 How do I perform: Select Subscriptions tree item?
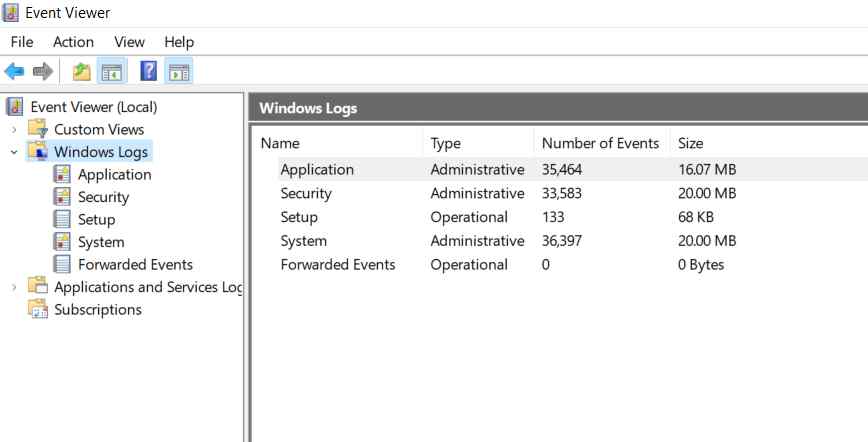click(x=98, y=310)
